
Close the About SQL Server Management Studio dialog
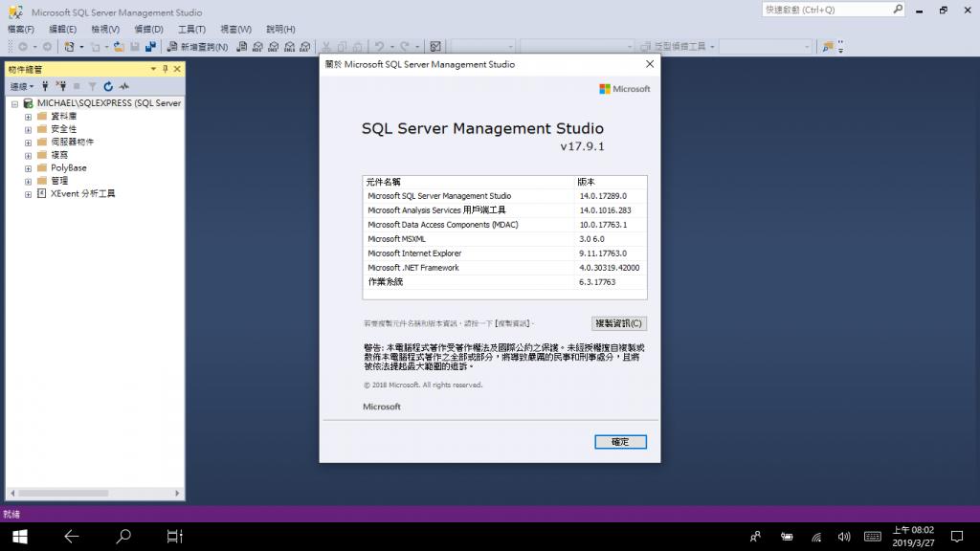[650, 64]
